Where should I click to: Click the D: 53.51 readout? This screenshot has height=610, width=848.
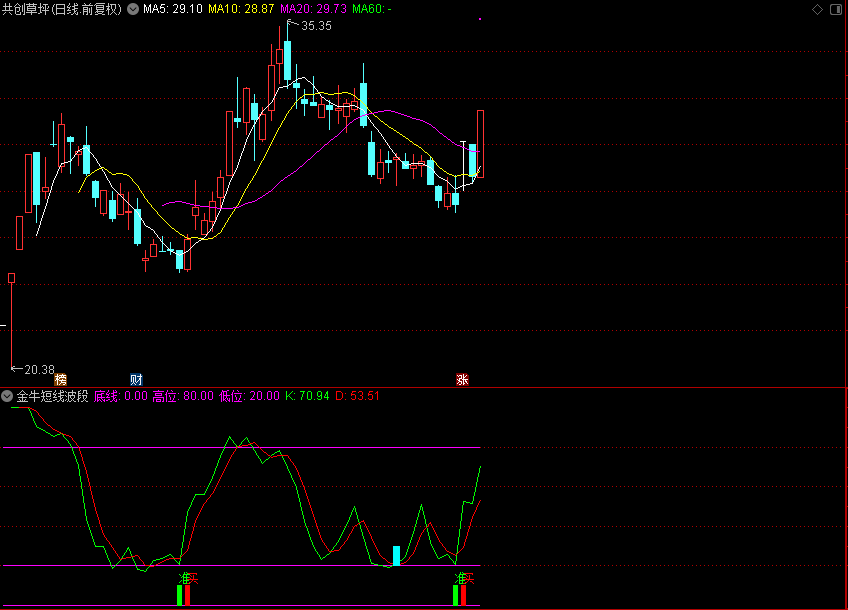point(357,396)
